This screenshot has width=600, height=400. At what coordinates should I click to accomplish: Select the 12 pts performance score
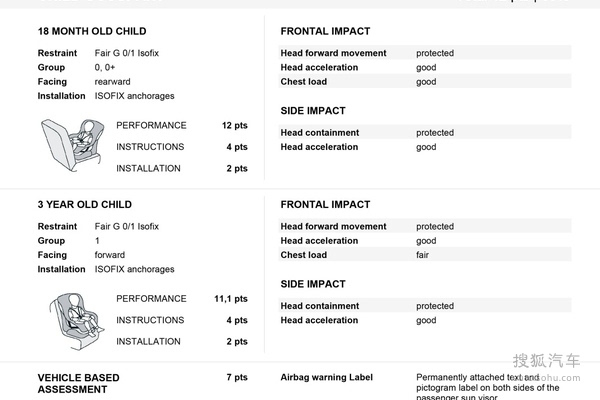(x=234, y=126)
